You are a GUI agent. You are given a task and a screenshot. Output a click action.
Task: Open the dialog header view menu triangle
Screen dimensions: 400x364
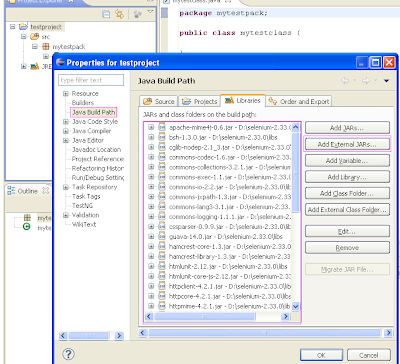click(x=386, y=81)
